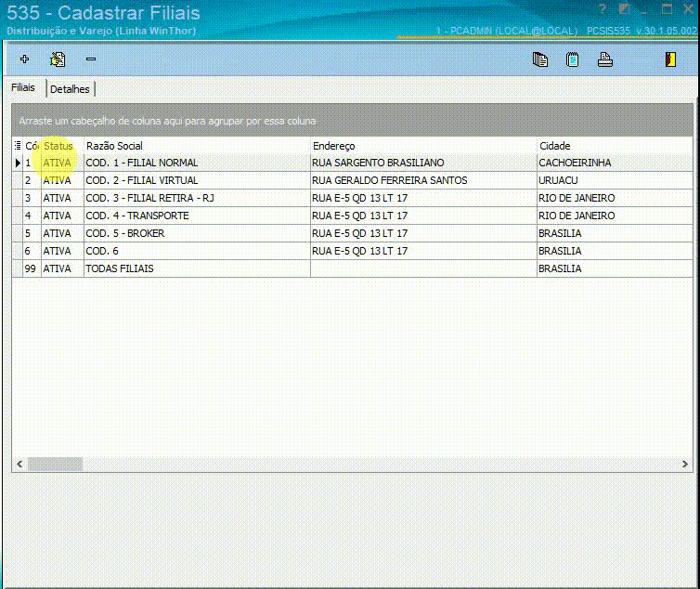
Task: Click the scroll right arrow of grid
Action: click(x=685, y=464)
